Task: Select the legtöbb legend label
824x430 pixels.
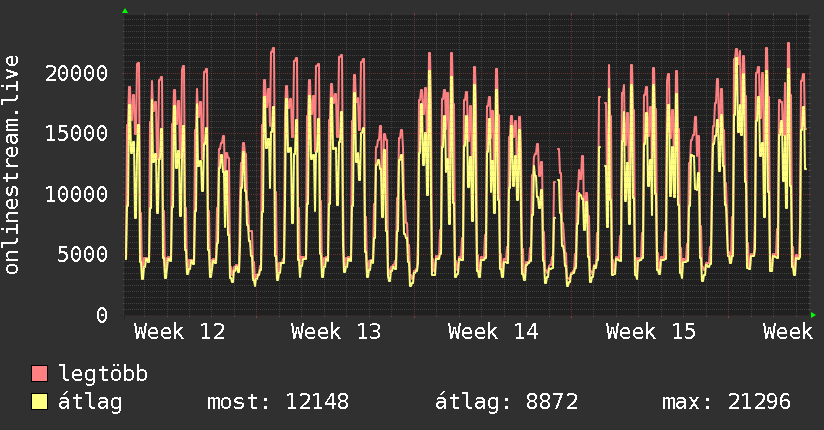Action: point(103,373)
